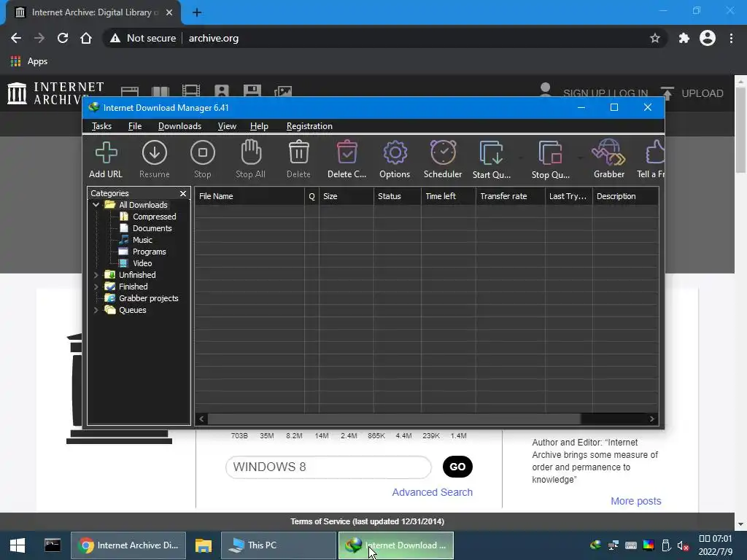
Task: Click the WINDOWS 8 search field
Action: coord(328,467)
